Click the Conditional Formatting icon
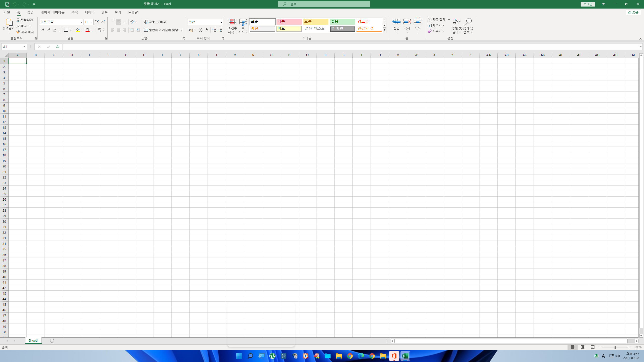This screenshot has width=644, height=362. point(232,22)
